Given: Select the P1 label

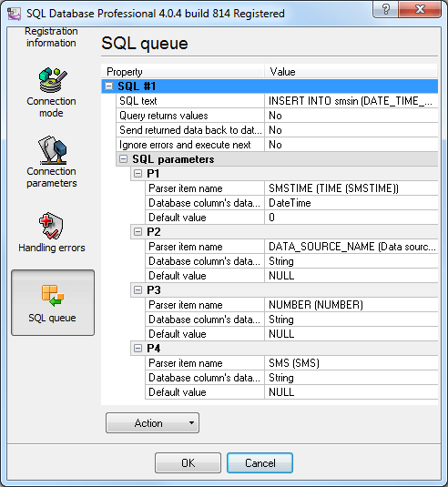Looking at the screenshot, I should [x=153, y=174].
